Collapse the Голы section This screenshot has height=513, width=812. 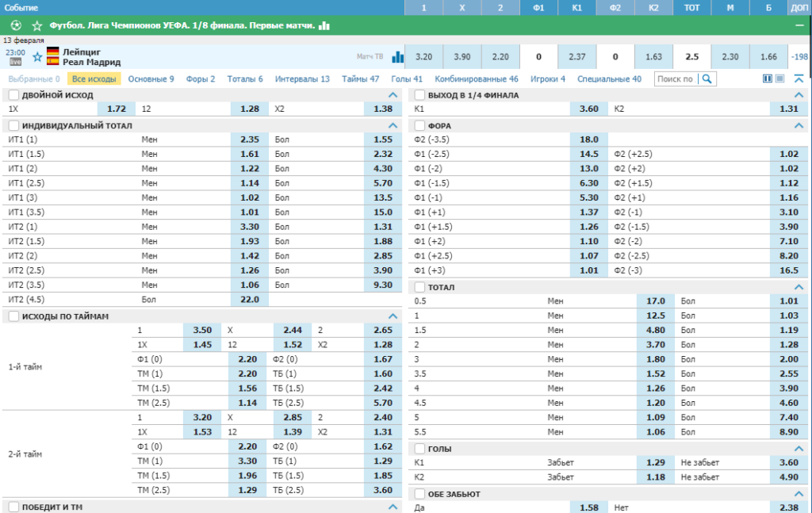pos(799,448)
